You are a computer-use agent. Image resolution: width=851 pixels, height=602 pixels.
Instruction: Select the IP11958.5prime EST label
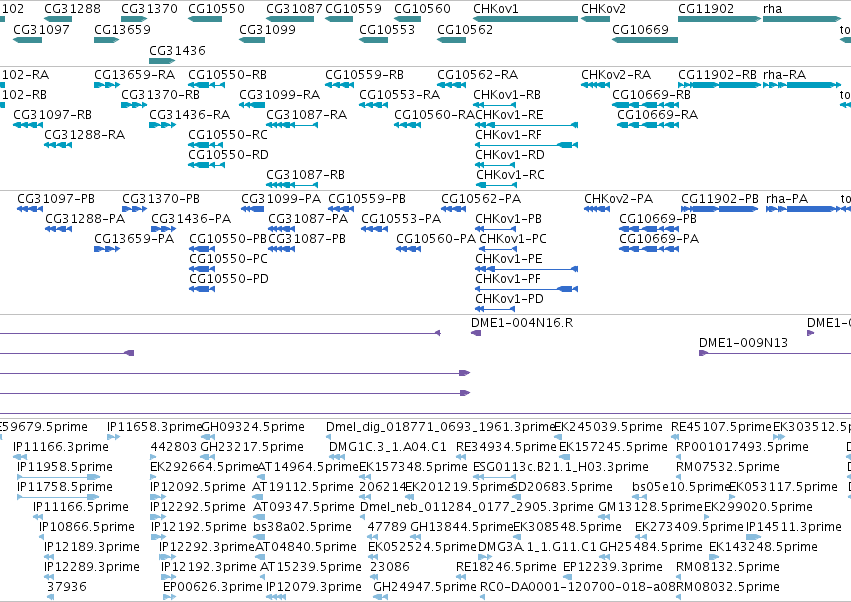point(65,467)
